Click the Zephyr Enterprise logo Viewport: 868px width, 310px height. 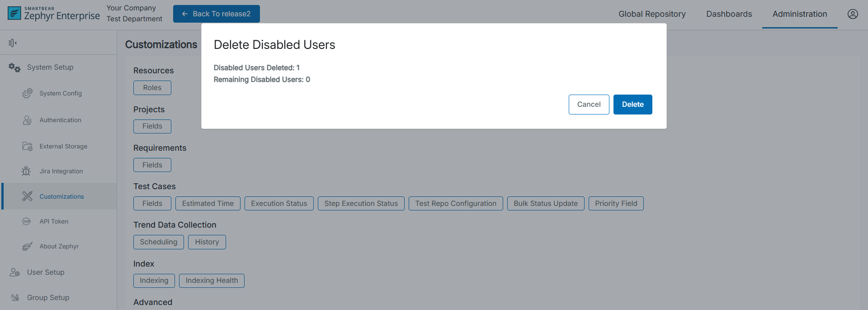[54, 14]
